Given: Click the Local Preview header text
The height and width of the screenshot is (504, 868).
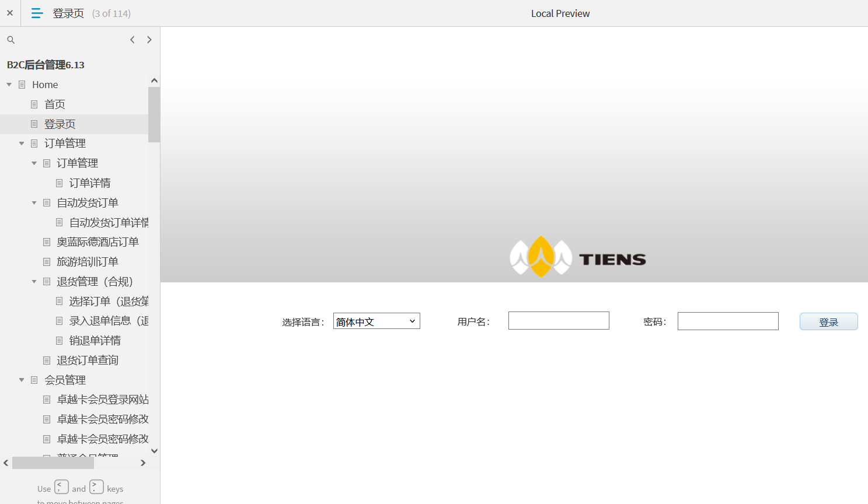Looking at the screenshot, I should click(x=560, y=13).
